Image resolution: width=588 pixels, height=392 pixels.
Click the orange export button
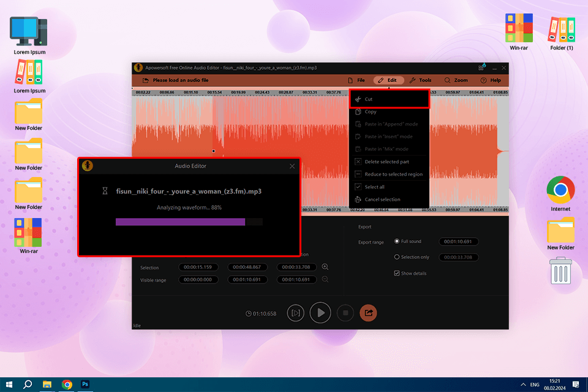pyautogui.click(x=368, y=313)
